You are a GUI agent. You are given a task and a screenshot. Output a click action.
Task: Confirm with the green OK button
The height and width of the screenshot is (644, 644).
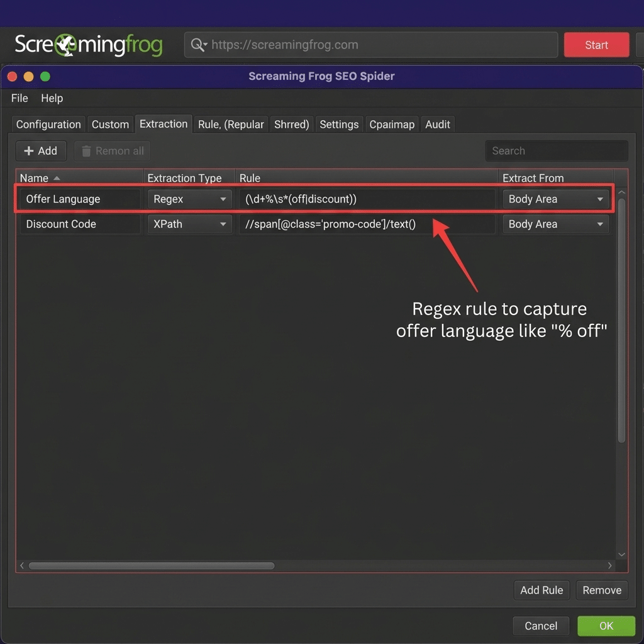606,626
